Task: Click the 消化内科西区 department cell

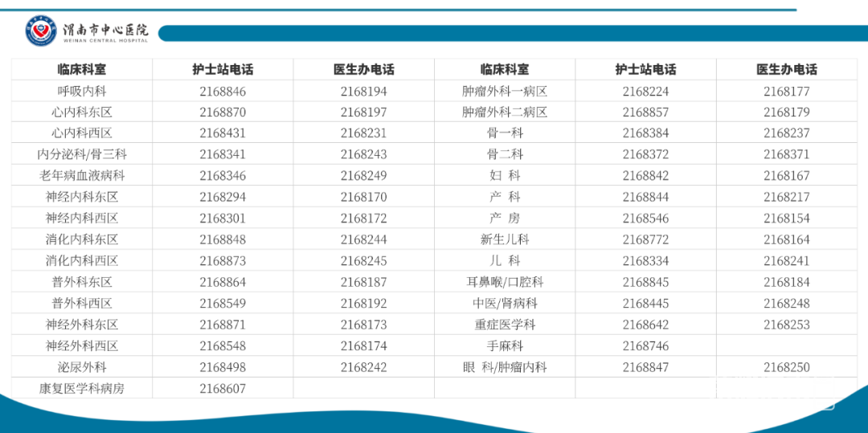Action: (81, 261)
